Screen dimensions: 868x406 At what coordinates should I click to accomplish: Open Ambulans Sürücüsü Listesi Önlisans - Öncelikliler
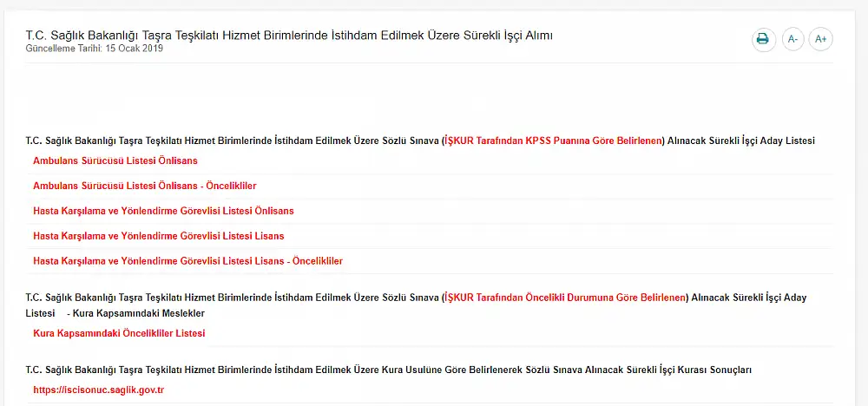[x=144, y=186]
